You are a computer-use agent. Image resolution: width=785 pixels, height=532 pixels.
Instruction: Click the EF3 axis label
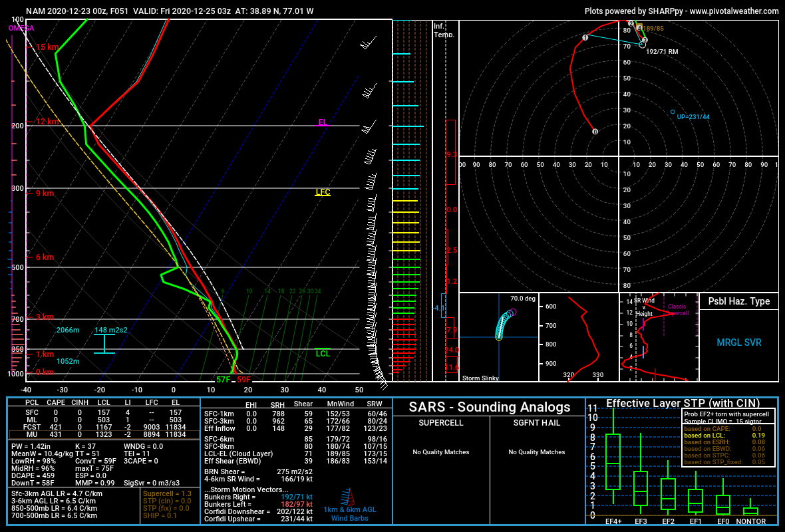tap(641, 521)
